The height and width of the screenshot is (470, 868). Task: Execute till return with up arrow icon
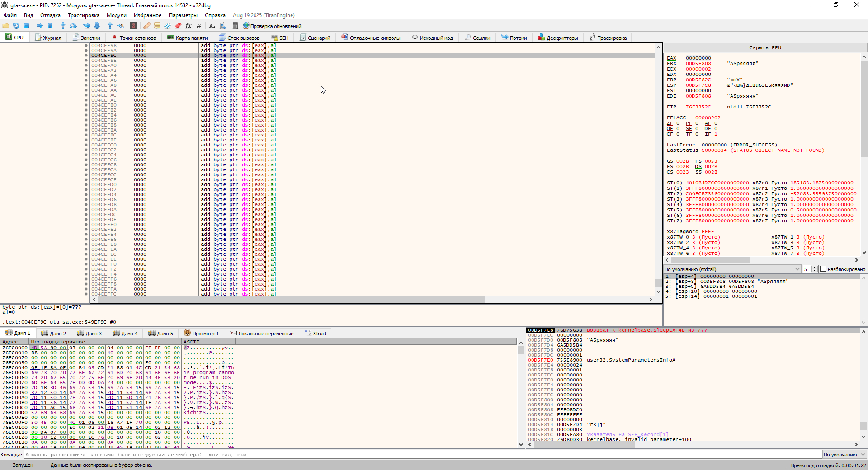pos(110,26)
